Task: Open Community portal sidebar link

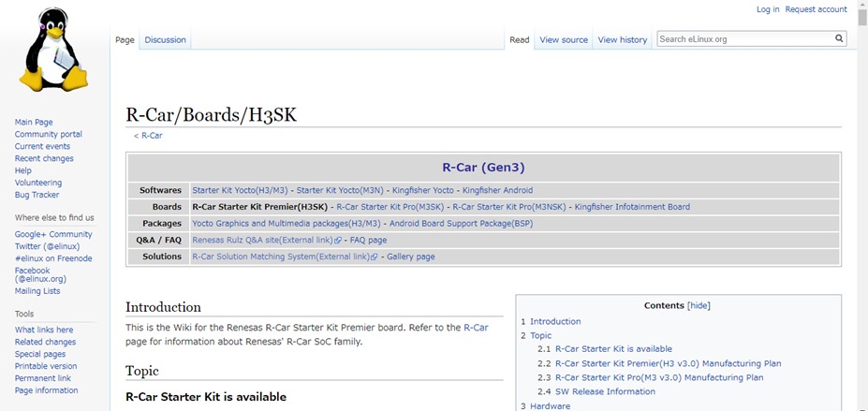Action: [48, 135]
